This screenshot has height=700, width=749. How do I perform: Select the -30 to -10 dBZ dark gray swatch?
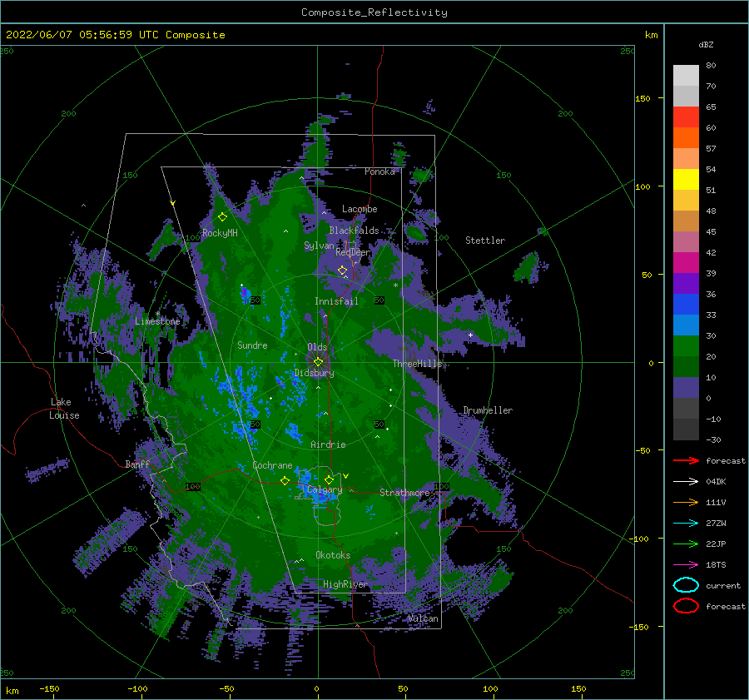pos(686,429)
